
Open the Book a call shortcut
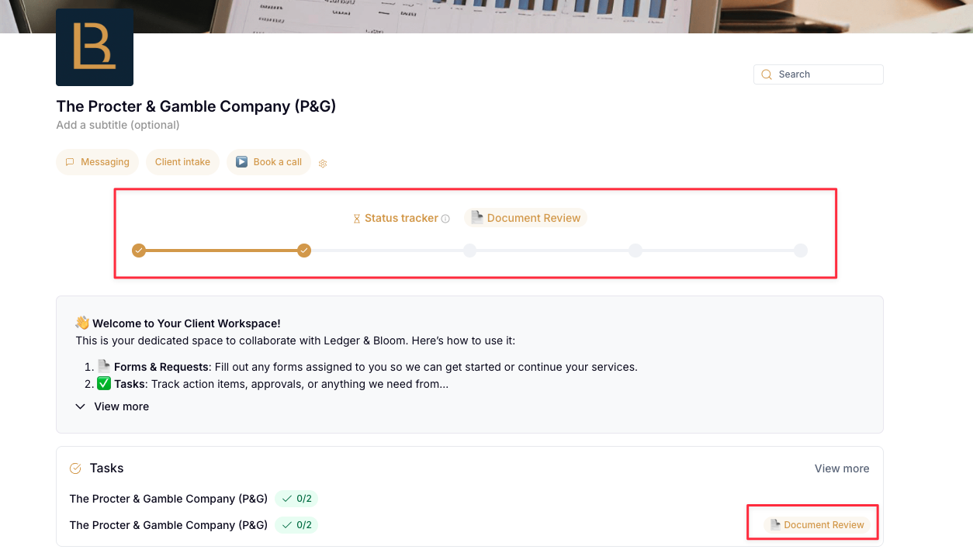(268, 162)
